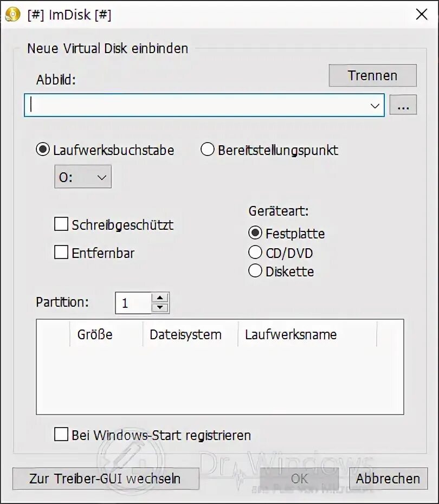Click Zur Treiber-GUI wechseln button

106,479
